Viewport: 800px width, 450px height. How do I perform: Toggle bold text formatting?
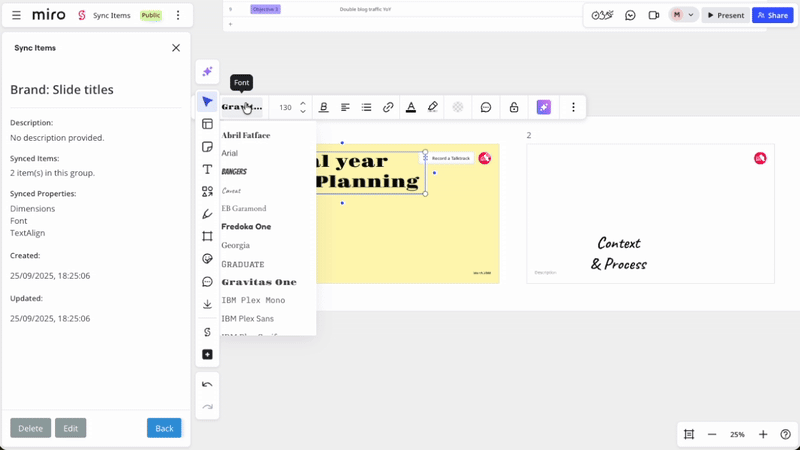point(323,107)
